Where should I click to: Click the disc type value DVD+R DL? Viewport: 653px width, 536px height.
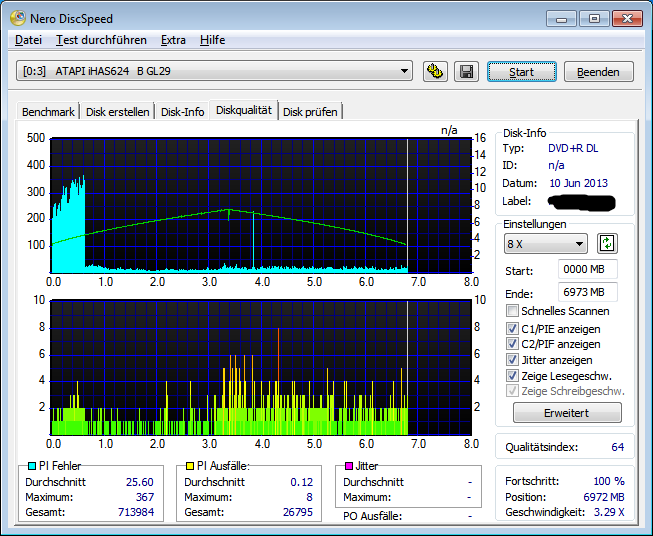click(x=573, y=148)
